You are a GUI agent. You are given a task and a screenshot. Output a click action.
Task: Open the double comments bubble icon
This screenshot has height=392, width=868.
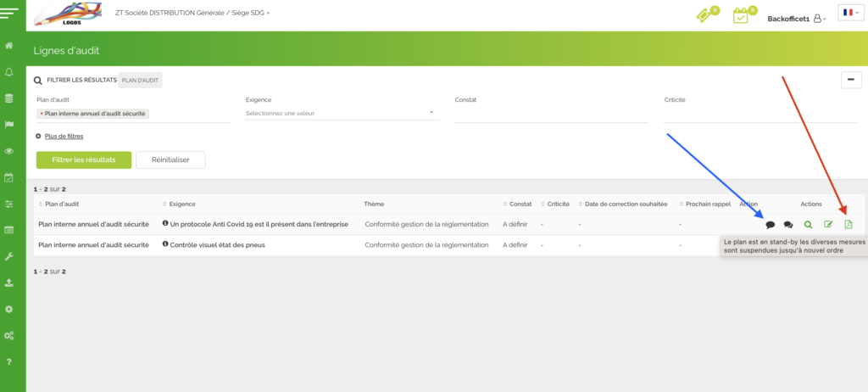tap(788, 225)
